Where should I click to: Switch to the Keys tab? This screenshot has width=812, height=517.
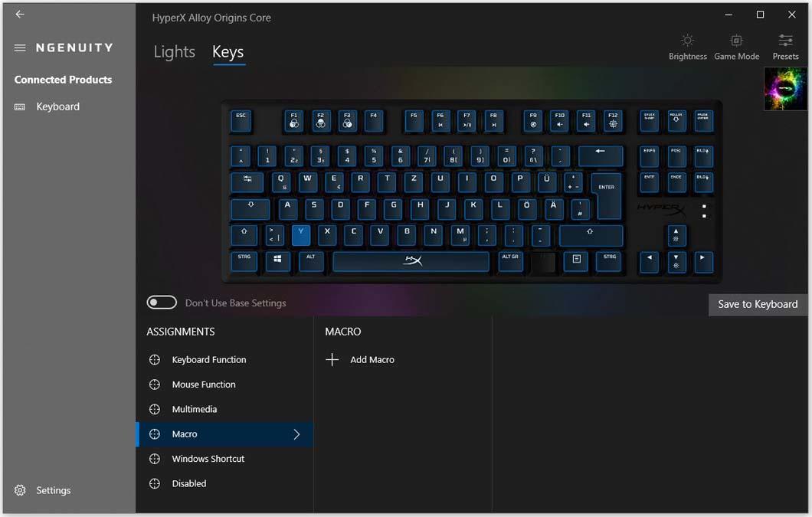click(228, 52)
